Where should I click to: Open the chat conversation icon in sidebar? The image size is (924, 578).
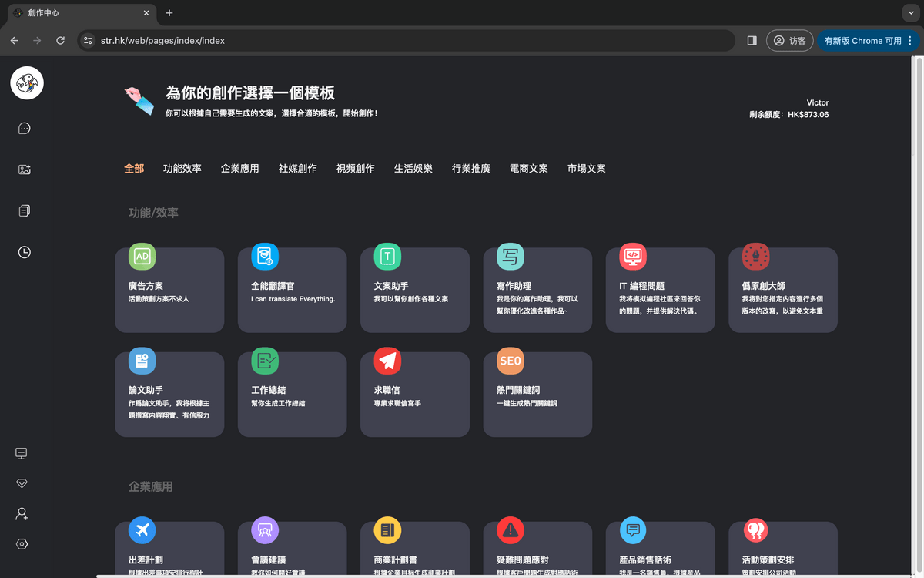[24, 129]
